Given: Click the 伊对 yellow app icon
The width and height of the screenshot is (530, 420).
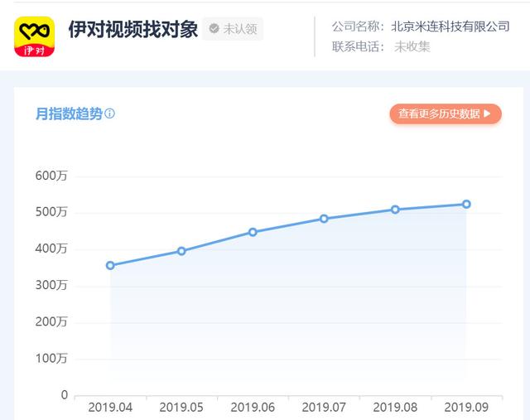Looking at the screenshot, I should tap(34, 36).
